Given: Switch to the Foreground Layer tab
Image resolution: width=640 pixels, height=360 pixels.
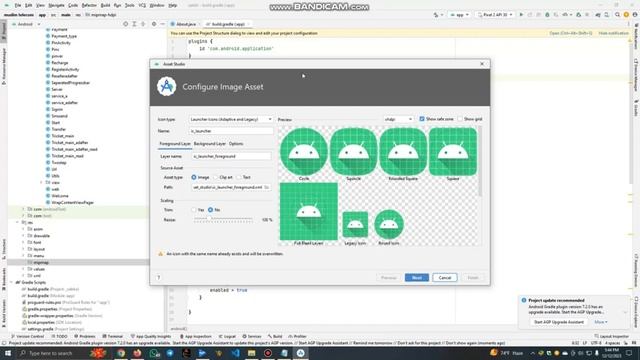Looking at the screenshot, I should click(x=175, y=144).
